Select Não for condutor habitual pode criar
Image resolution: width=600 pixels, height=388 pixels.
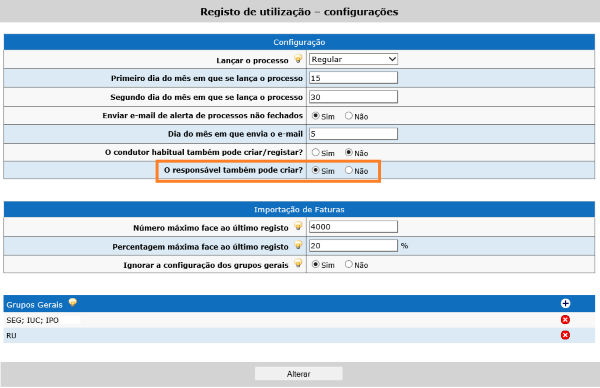coord(349,152)
